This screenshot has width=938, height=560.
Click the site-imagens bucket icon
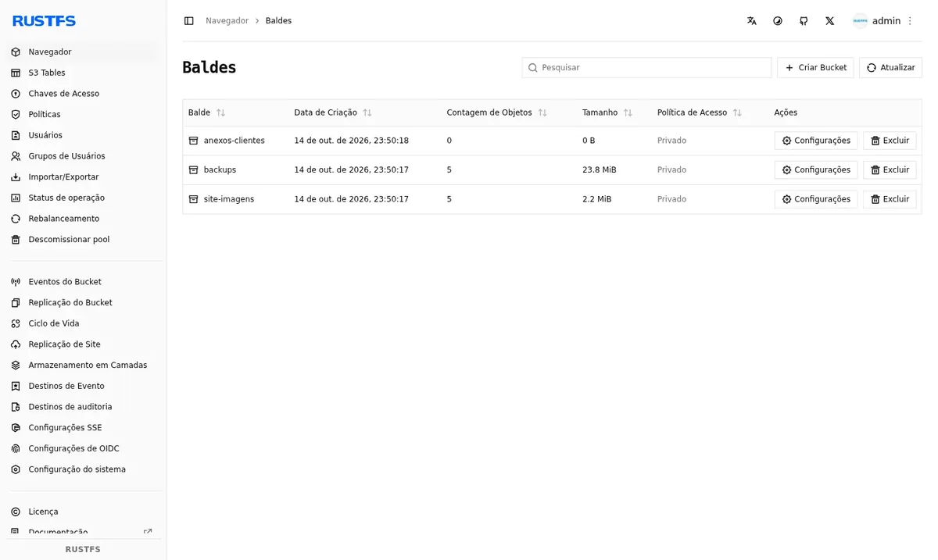pyautogui.click(x=193, y=199)
